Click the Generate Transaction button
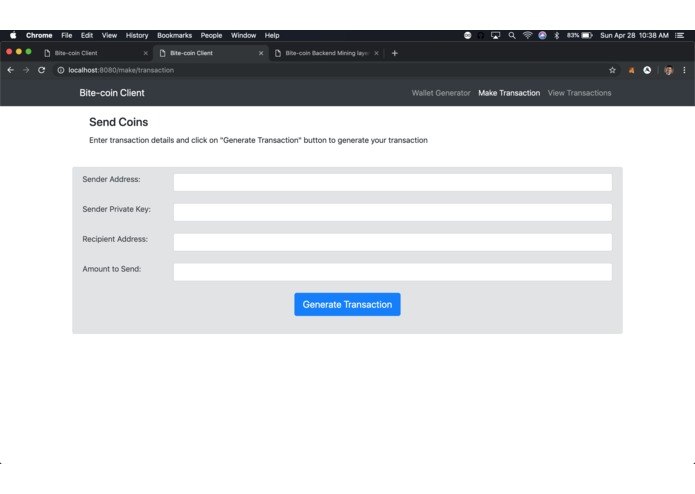 [x=347, y=304]
